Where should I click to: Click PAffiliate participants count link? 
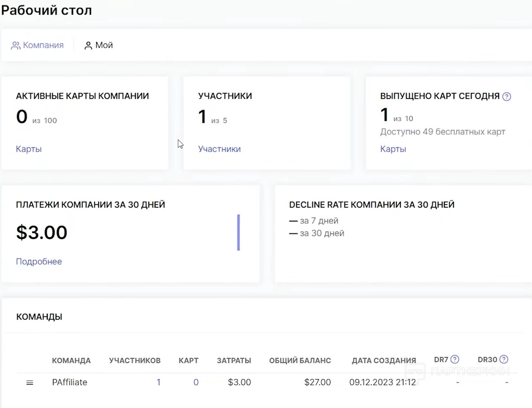pyautogui.click(x=159, y=382)
